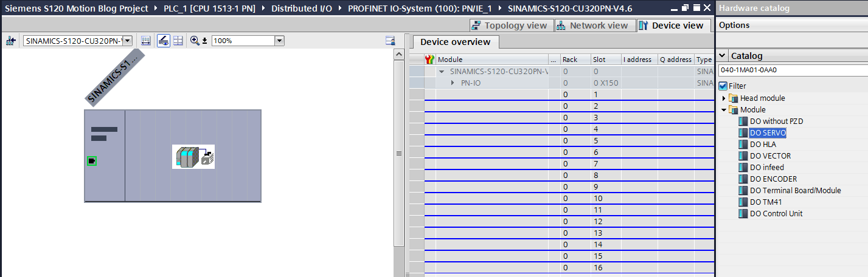Screen dimensions: 868x277
Task: Select slot 5 row in device overview
Action: point(561,140)
